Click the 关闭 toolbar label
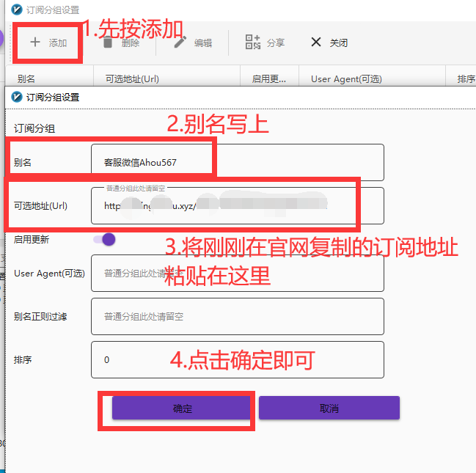Screen dimensions: 476x473 click(x=339, y=43)
